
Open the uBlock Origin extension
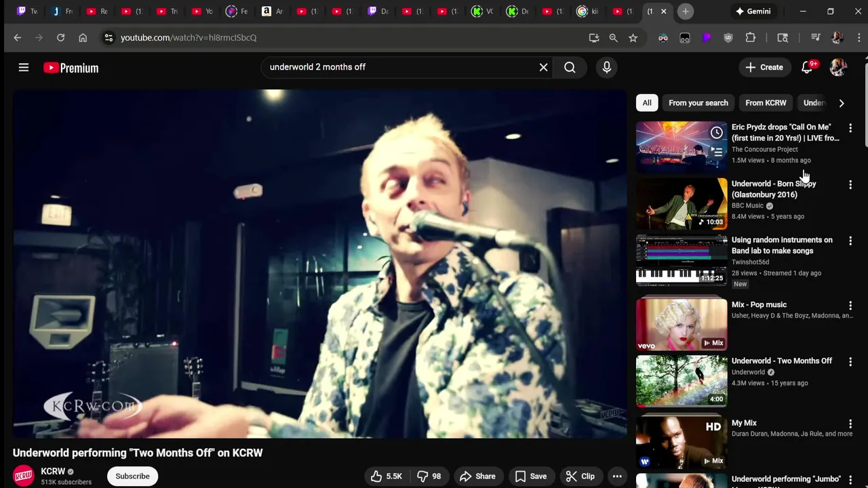tap(728, 38)
